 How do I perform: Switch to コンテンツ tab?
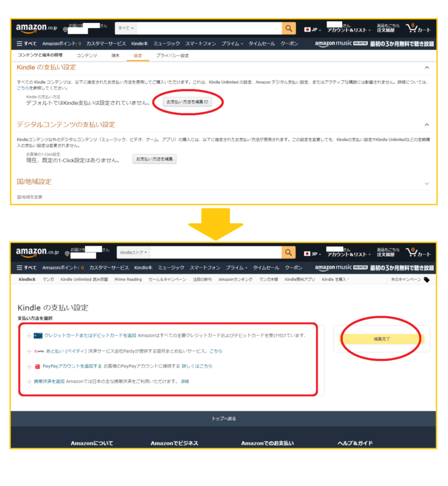[87, 56]
